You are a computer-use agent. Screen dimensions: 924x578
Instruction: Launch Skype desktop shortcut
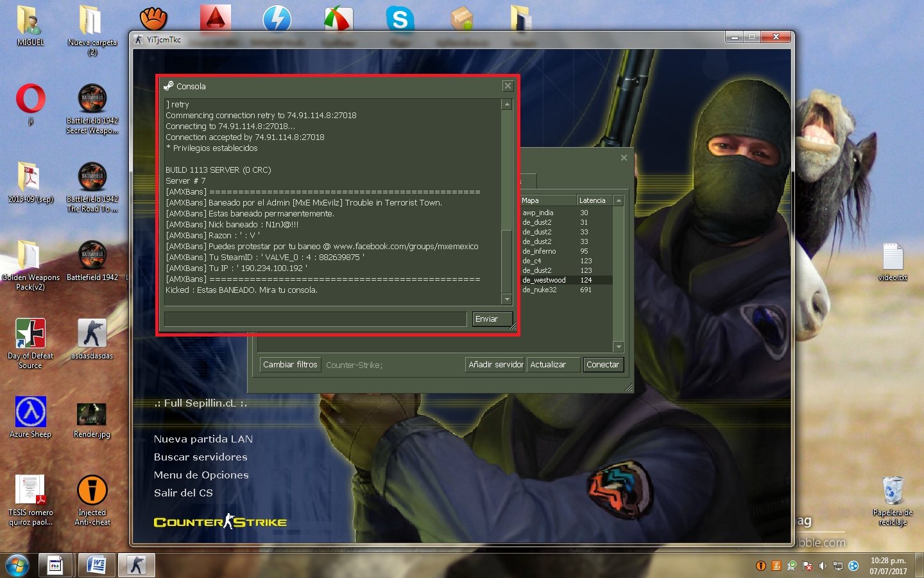[400, 18]
